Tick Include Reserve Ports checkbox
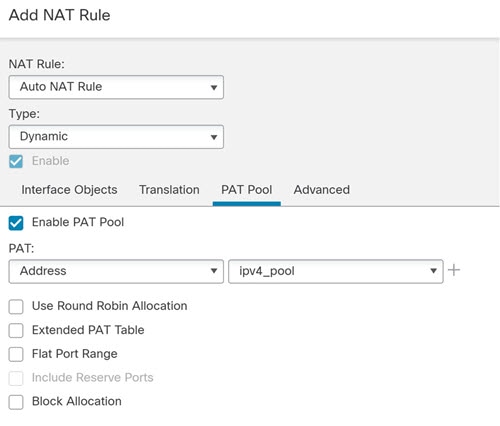500x426 pixels. click(16, 378)
